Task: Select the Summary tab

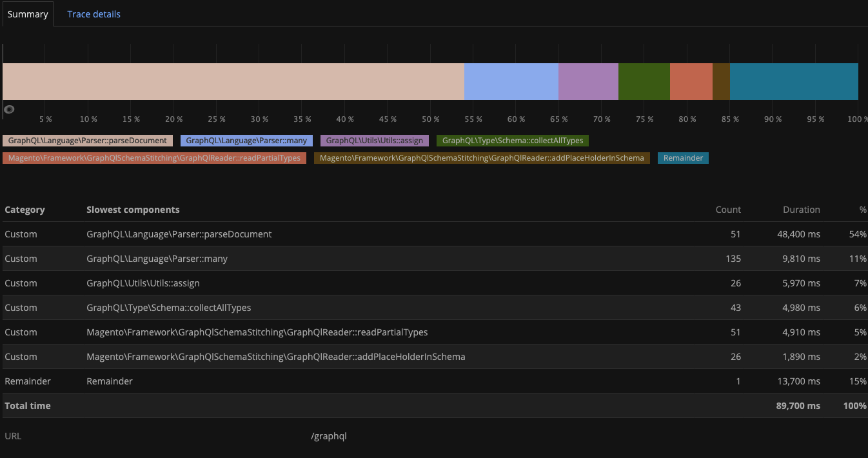Action: pyautogui.click(x=28, y=14)
